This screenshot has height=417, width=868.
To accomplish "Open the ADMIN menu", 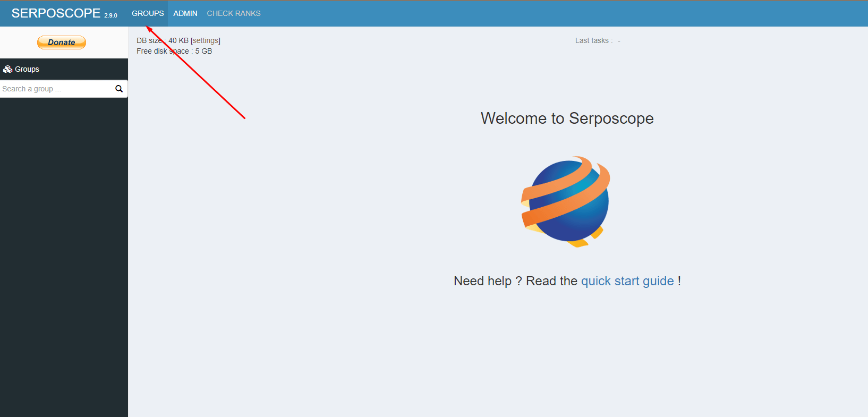I will (185, 13).
